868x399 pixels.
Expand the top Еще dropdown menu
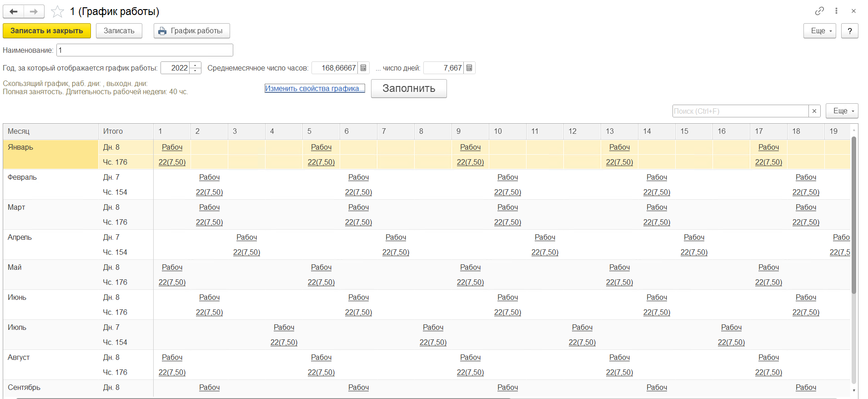819,31
